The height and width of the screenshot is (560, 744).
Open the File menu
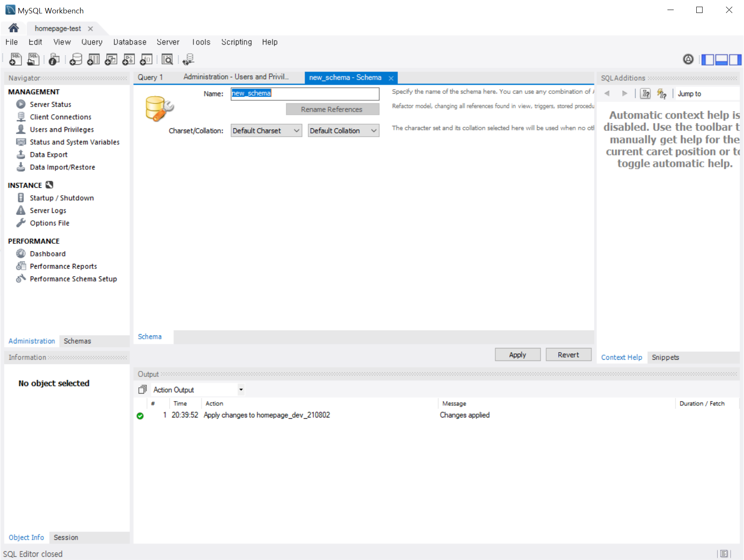point(11,42)
